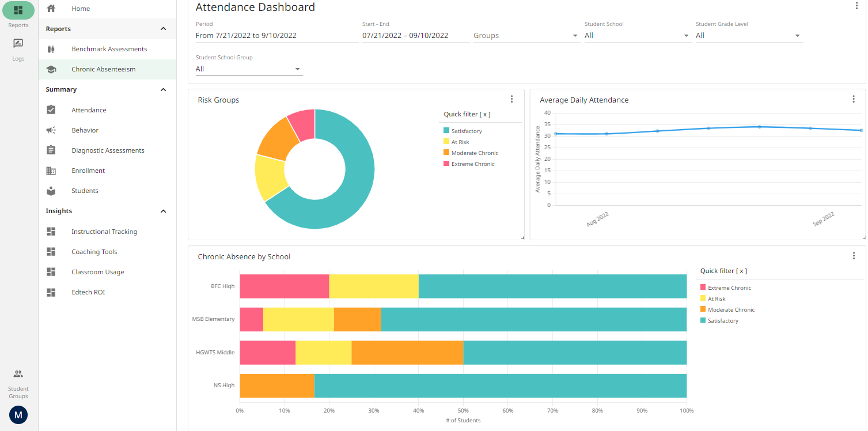Viewport: 868px width, 431px height.
Task: Collapse the Summary section chevron
Action: click(163, 89)
